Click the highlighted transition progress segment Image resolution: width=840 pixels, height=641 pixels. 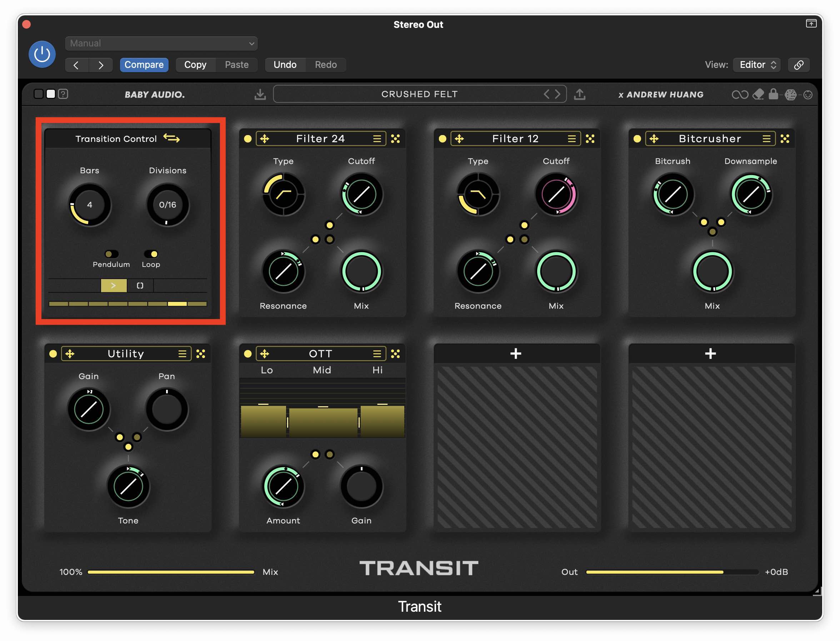(177, 304)
